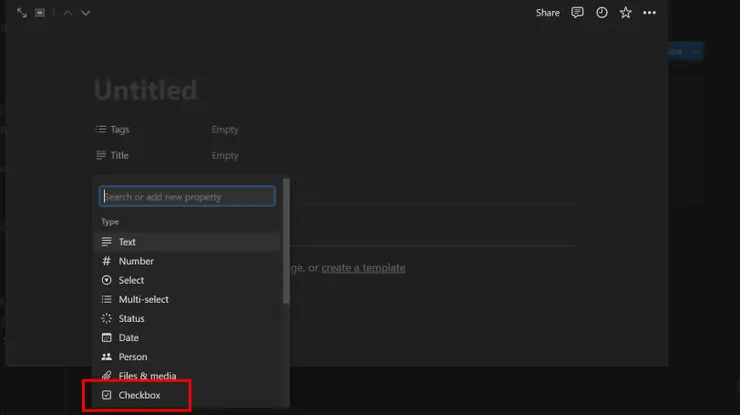Open the comments icon
740x415 pixels.
577,13
